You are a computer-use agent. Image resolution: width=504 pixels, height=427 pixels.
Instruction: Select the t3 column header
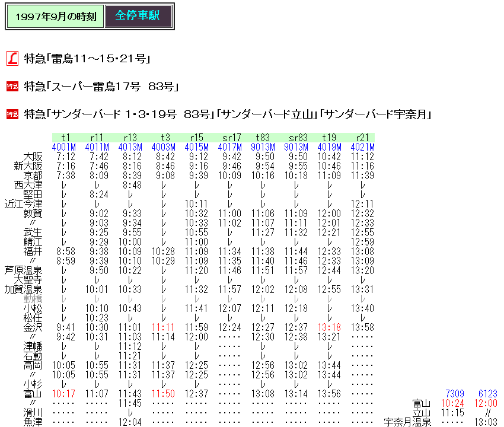165,138
